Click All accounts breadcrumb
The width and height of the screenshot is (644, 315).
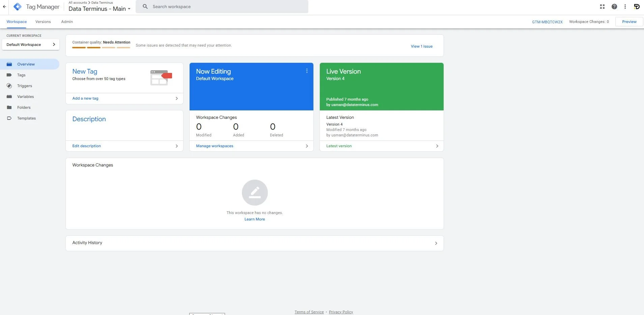click(78, 2)
